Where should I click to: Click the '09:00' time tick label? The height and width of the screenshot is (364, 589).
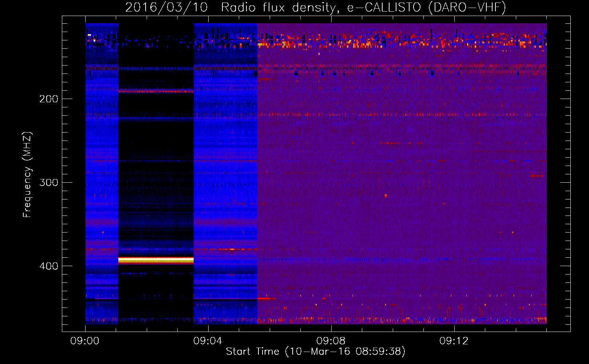tap(85, 341)
